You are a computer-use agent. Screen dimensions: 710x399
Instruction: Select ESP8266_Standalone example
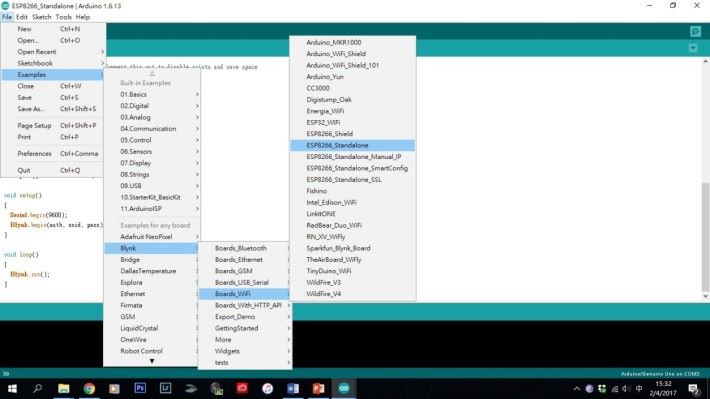coord(352,145)
